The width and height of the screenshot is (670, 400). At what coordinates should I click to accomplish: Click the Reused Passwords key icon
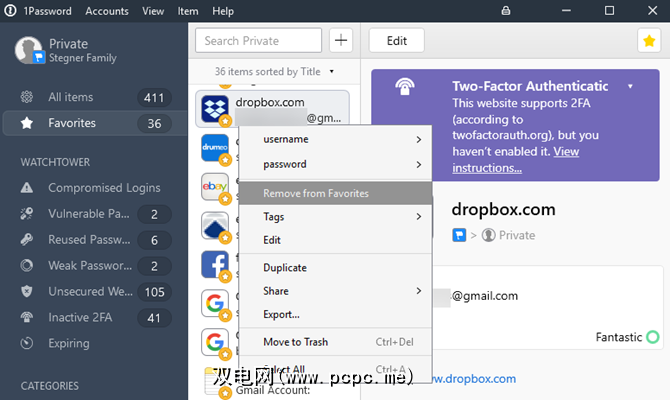click(26, 240)
